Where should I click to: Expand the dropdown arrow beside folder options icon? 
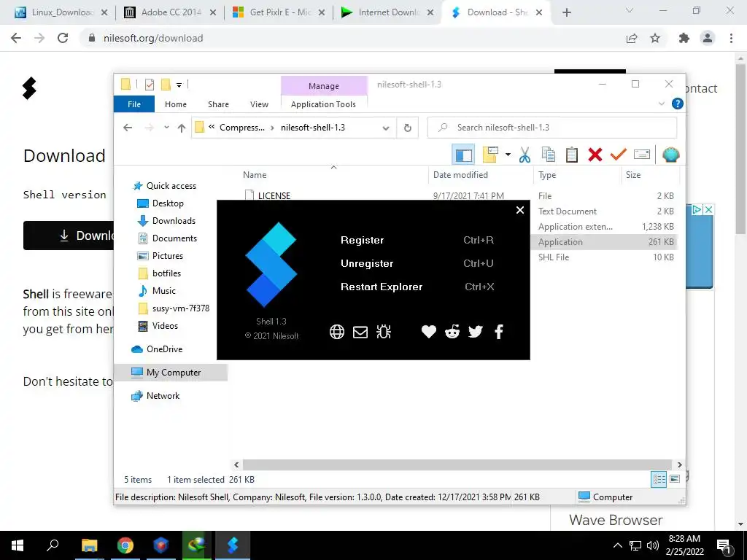[x=508, y=155]
